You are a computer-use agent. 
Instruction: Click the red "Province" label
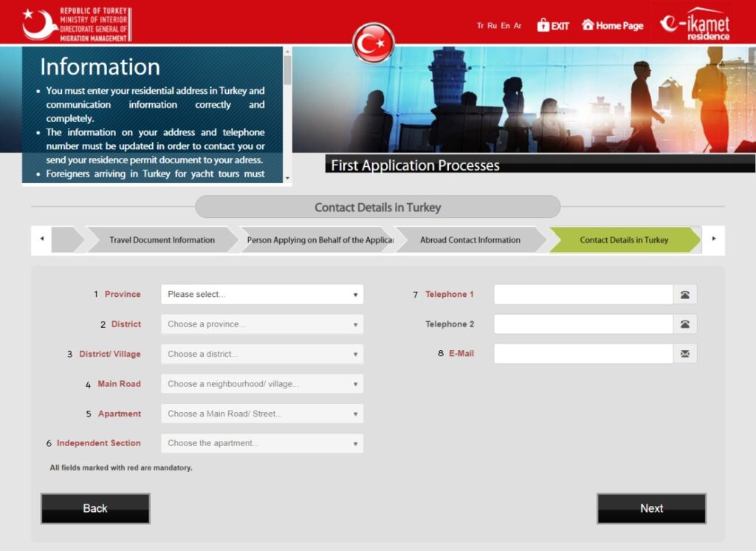click(123, 294)
